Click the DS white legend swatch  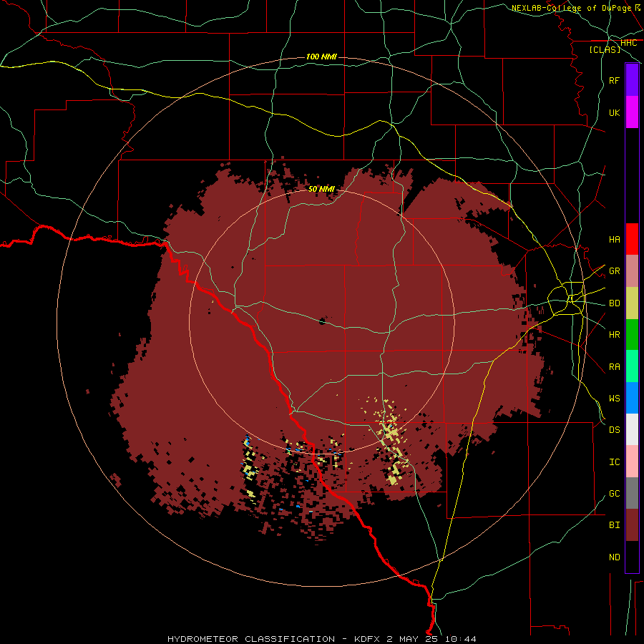click(x=632, y=429)
